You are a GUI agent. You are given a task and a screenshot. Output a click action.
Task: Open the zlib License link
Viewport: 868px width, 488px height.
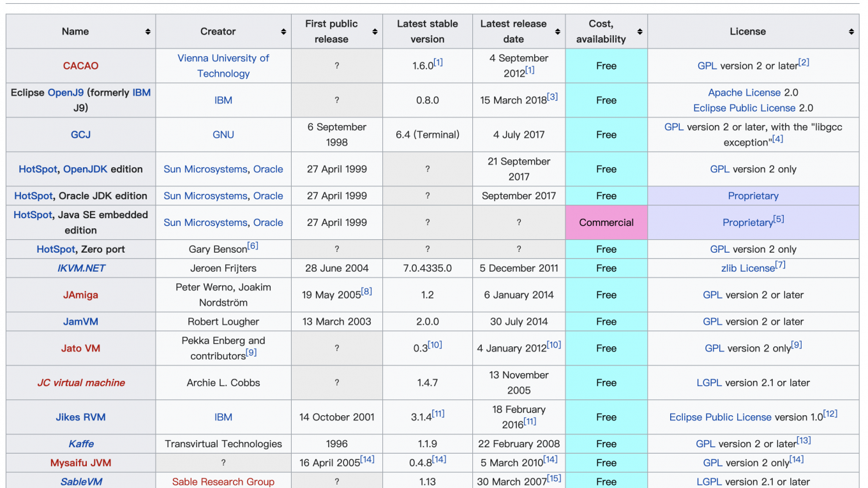(747, 268)
